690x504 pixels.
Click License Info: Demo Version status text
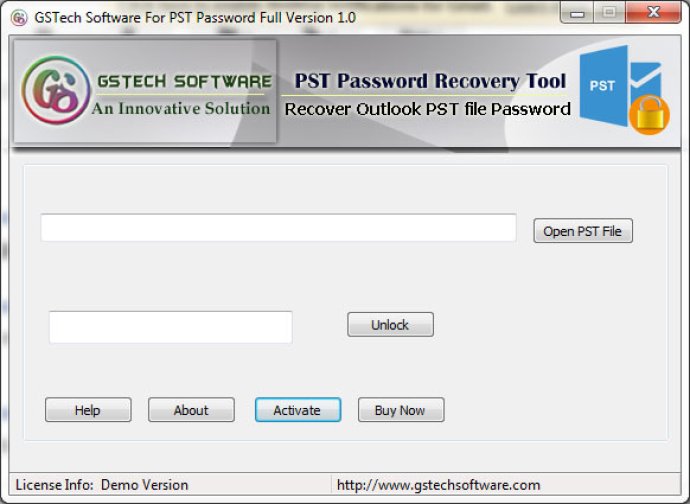tap(102, 485)
